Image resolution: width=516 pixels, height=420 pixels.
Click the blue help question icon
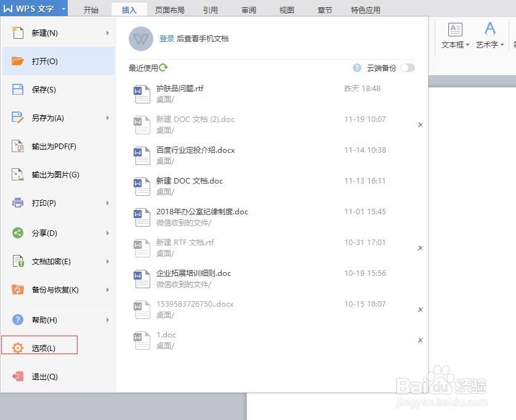18,320
